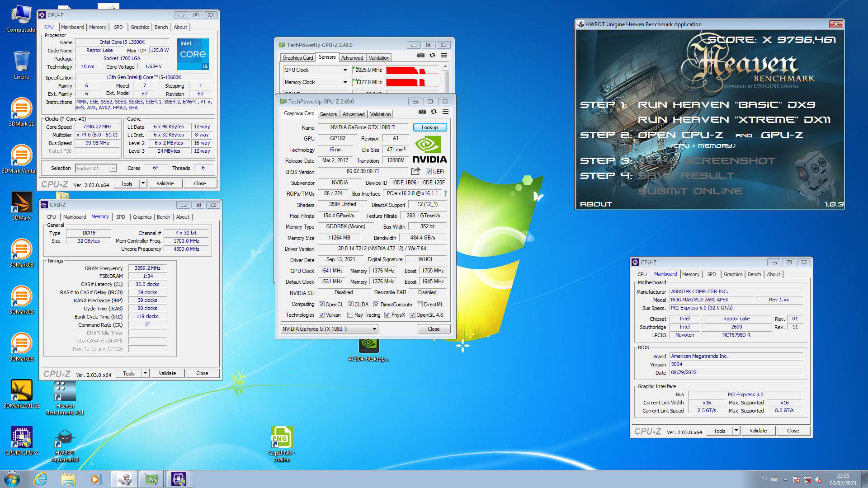Open the Validation tab in front GPU-Z
Screen dimensions: 868x488
click(x=381, y=114)
